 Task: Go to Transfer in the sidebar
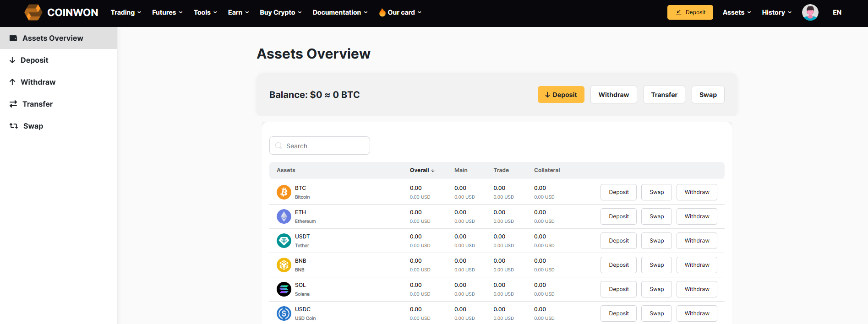(x=38, y=104)
